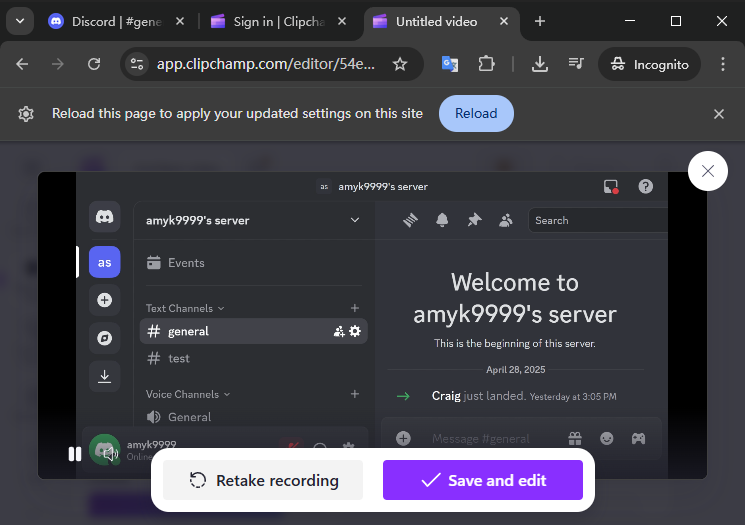Open Discord inbox icon in preview

(611, 186)
